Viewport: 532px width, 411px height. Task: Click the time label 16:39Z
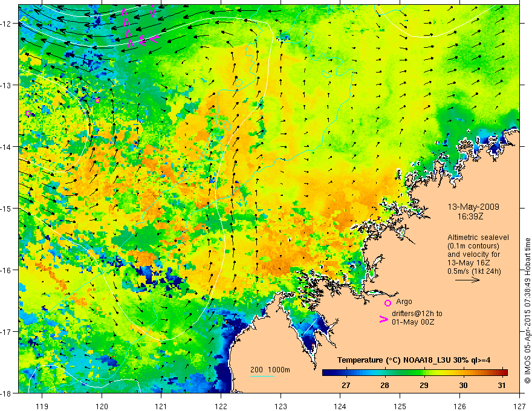tap(470, 216)
